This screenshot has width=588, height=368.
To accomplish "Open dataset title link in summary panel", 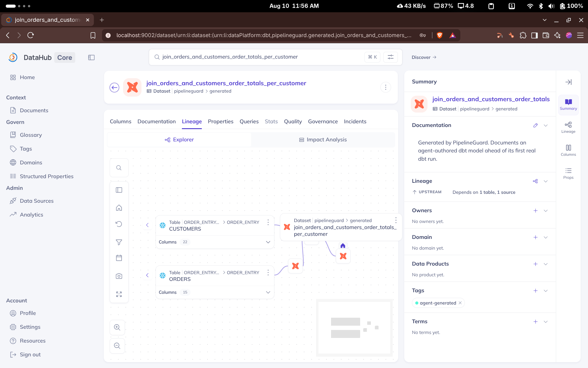I will tap(491, 99).
